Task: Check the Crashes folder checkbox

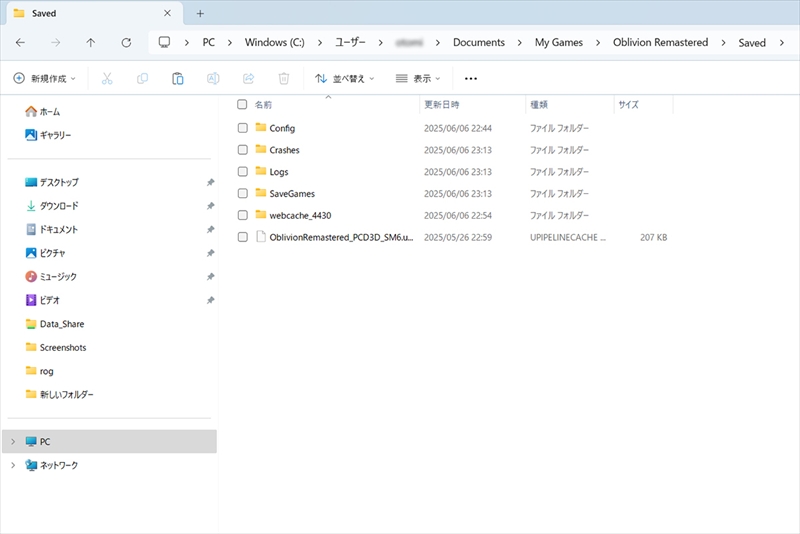Action: point(243,150)
